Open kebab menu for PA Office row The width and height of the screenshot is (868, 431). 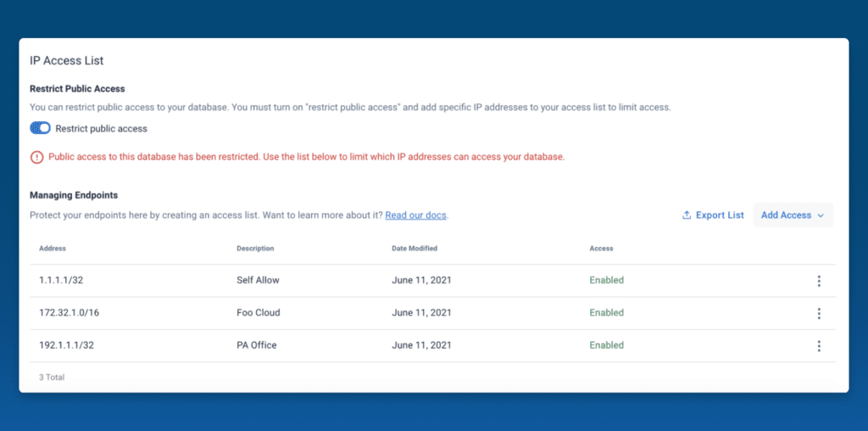[x=819, y=346]
